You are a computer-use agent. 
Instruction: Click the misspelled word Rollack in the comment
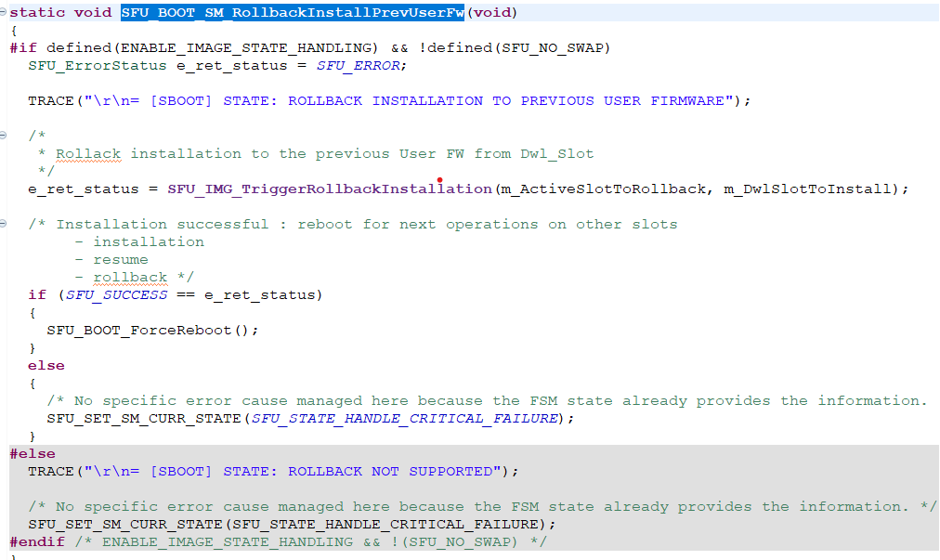point(88,153)
